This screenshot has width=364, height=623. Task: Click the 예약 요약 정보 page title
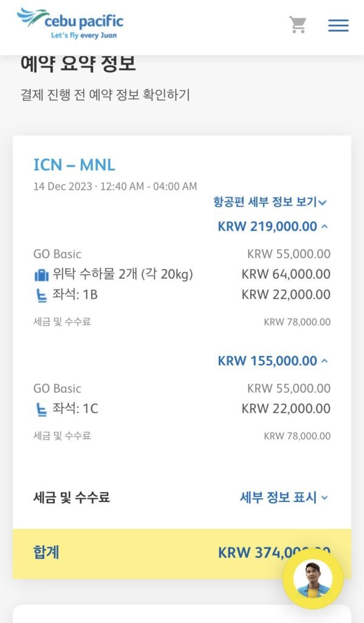78,64
